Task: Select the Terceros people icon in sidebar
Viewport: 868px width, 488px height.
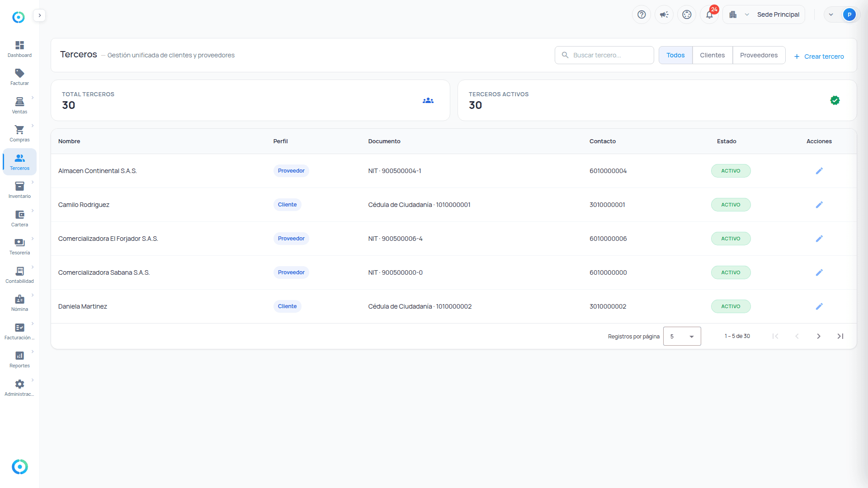Action: click(19, 158)
